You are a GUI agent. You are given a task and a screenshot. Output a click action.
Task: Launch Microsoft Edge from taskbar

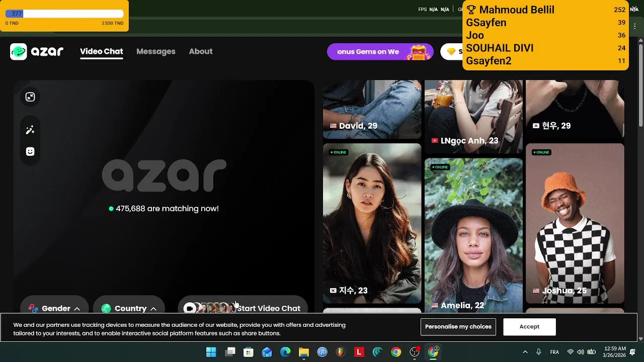click(x=285, y=352)
